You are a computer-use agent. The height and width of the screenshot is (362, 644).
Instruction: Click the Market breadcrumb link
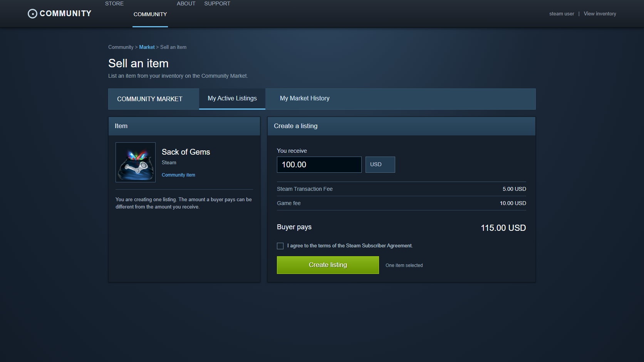(147, 47)
